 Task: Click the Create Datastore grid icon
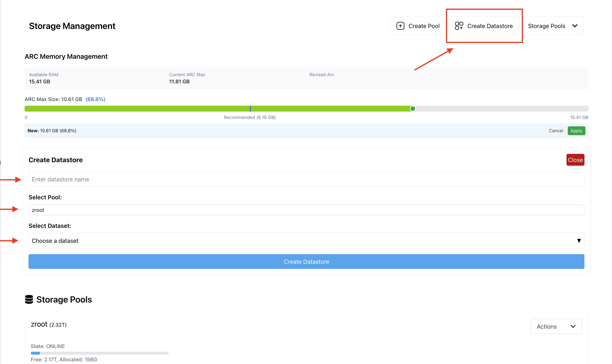[x=459, y=26]
